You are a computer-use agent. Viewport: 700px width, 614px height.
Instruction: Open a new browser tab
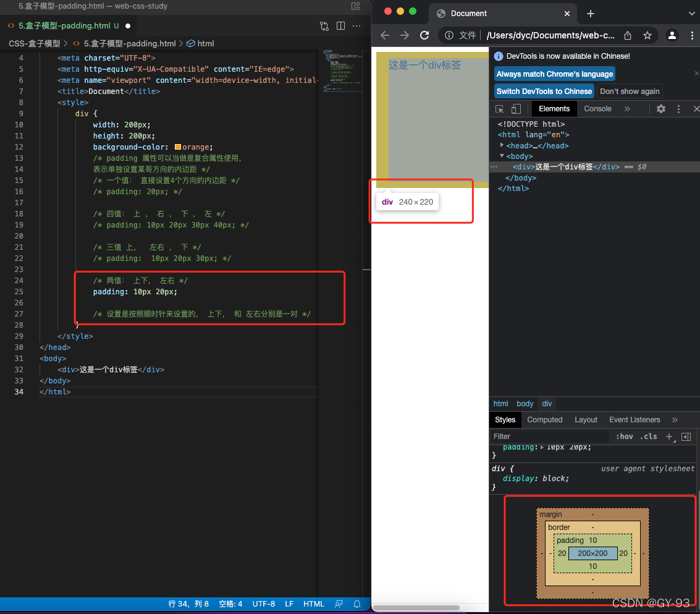pos(591,14)
